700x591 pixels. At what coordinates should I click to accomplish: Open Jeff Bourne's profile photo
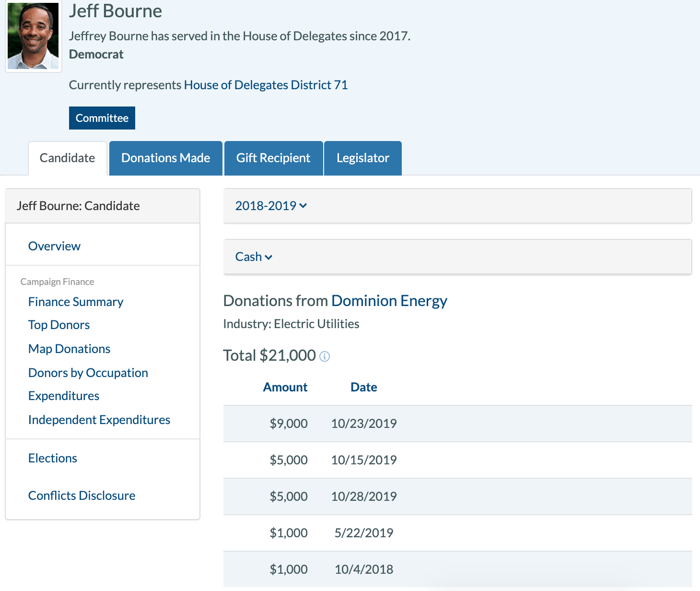point(34,36)
